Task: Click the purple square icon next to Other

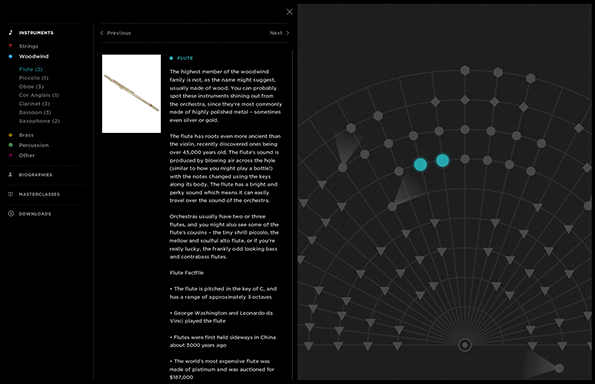Action: (11, 155)
